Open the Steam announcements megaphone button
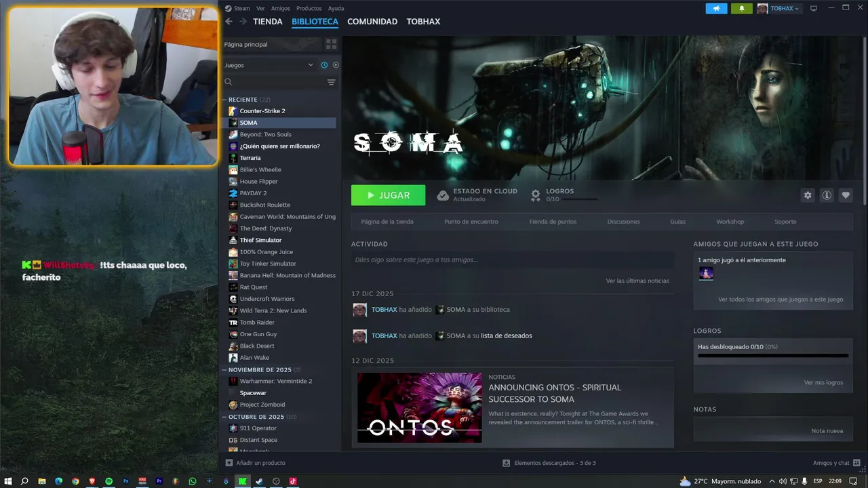Image resolution: width=868 pixels, height=488 pixels. 716,9
